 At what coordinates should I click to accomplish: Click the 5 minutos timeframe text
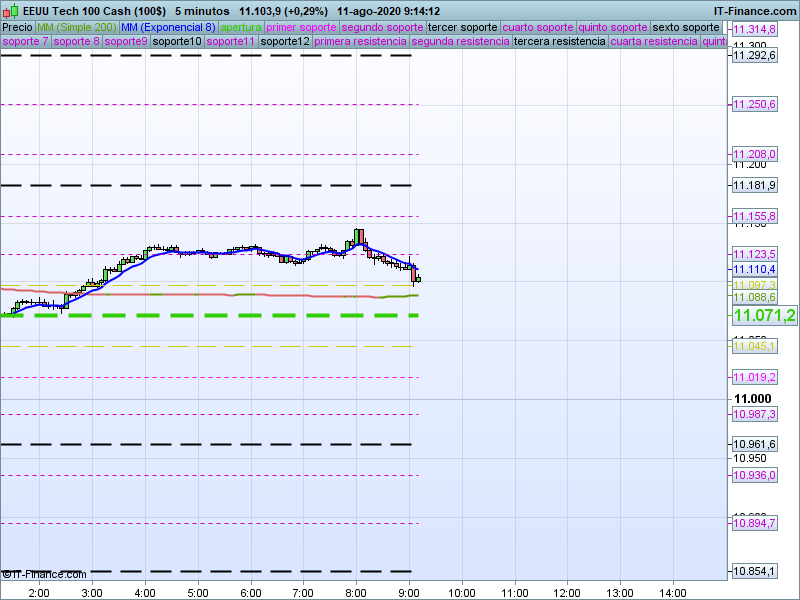tap(203, 11)
